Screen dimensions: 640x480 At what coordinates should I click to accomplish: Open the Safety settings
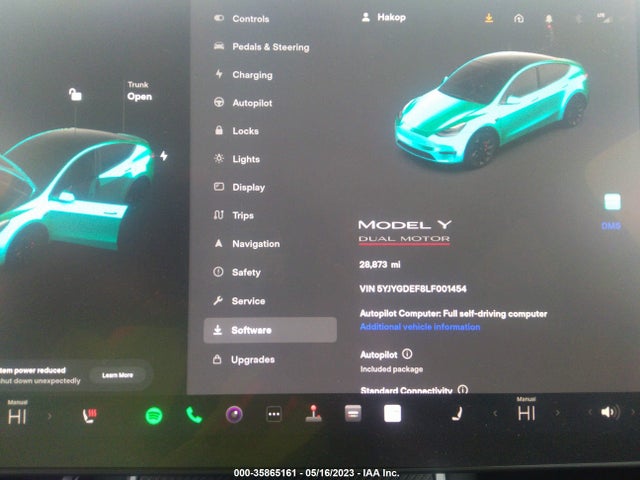tap(237, 272)
